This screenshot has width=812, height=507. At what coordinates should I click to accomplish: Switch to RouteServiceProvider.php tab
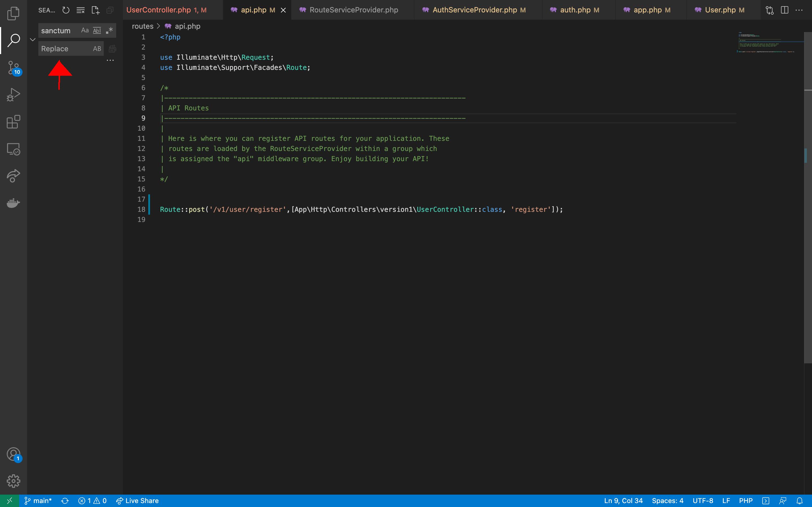coord(354,10)
